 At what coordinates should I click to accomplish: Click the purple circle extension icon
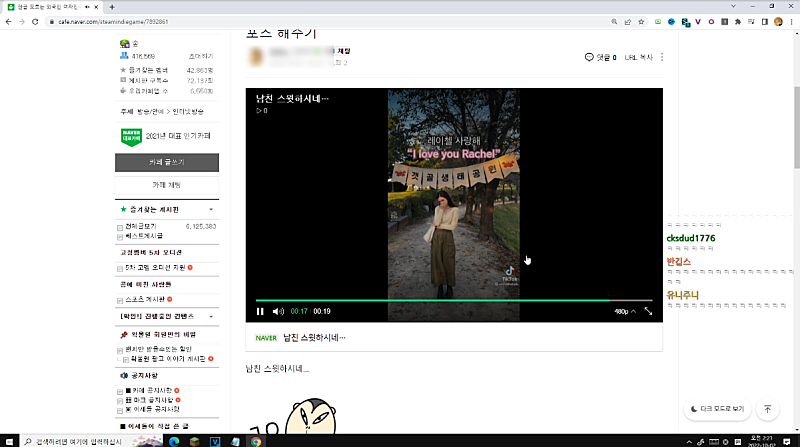click(x=711, y=22)
